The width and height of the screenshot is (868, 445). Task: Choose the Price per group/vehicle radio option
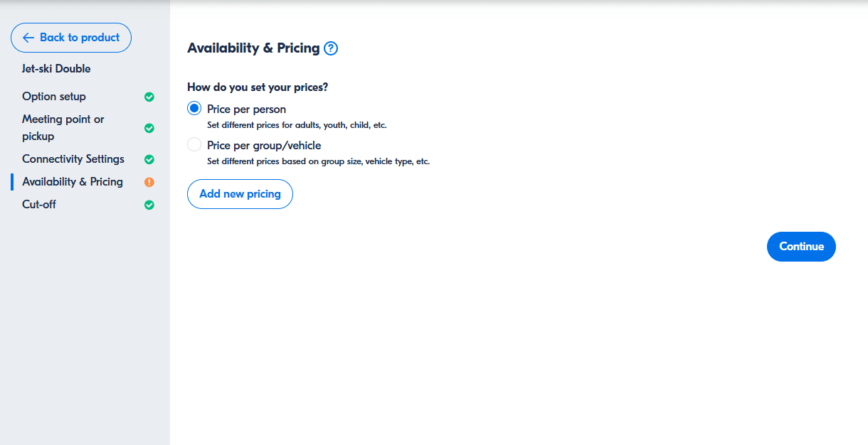pos(194,145)
